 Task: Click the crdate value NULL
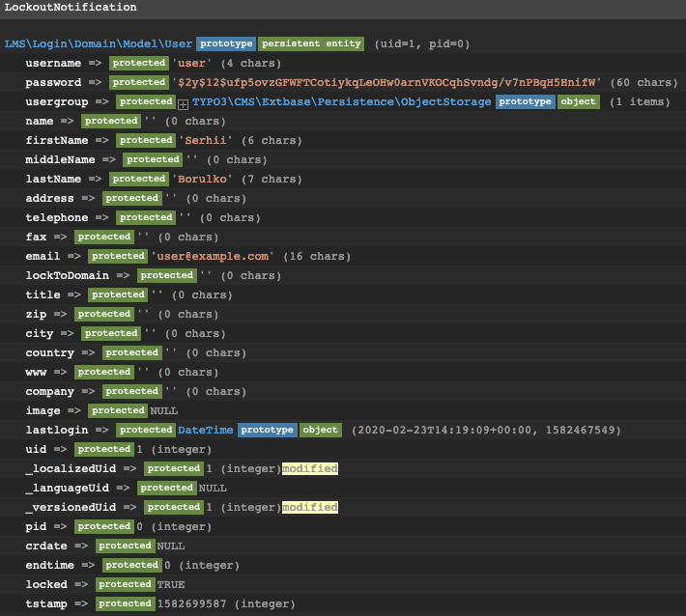[171, 546]
